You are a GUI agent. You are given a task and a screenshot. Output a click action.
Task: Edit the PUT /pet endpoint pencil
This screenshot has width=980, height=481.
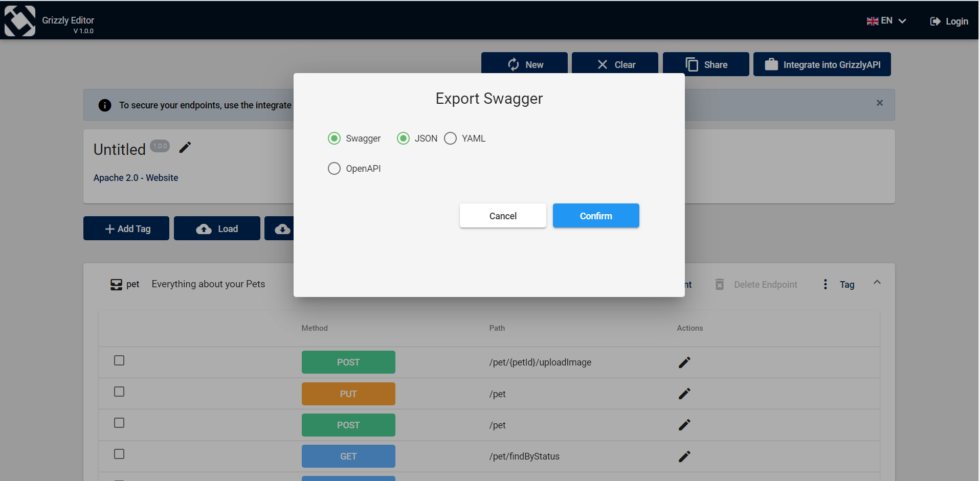pyautogui.click(x=684, y=394)
